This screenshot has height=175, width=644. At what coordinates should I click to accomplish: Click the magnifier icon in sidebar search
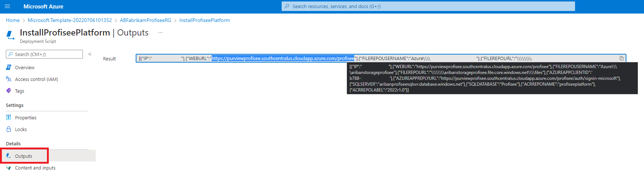pyautogui.click(x=10, y=54)
